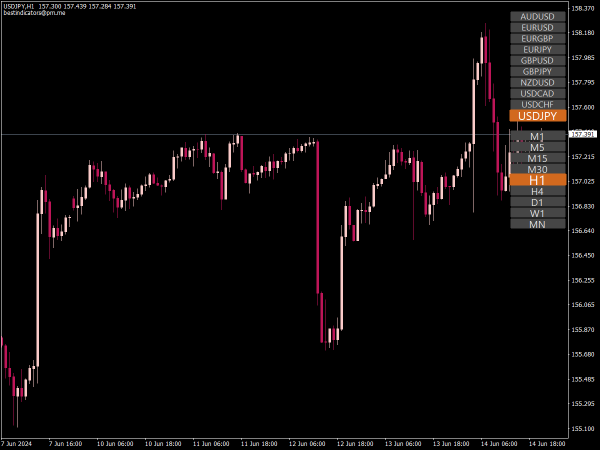Click the active H1 timeframe button
The width and height of the screenshot is (600, 450).
point(538,180)
